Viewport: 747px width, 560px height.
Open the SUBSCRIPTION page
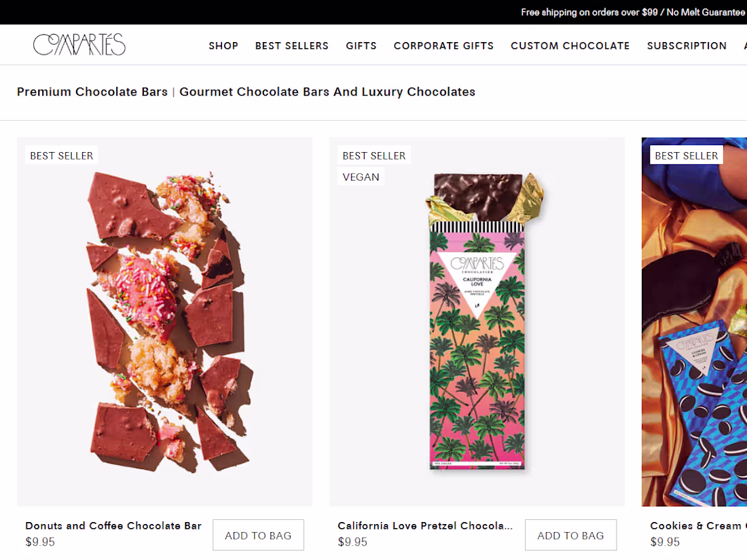coord(687,45)
